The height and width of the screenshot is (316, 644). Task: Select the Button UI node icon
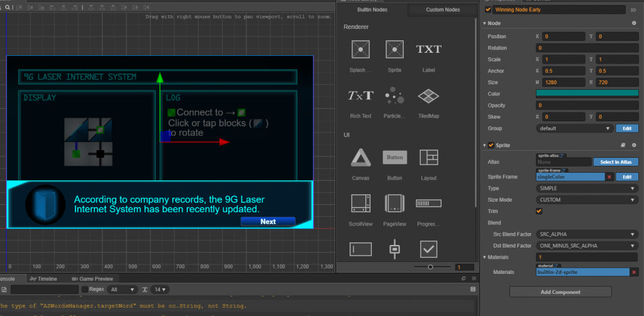[395, 157]
